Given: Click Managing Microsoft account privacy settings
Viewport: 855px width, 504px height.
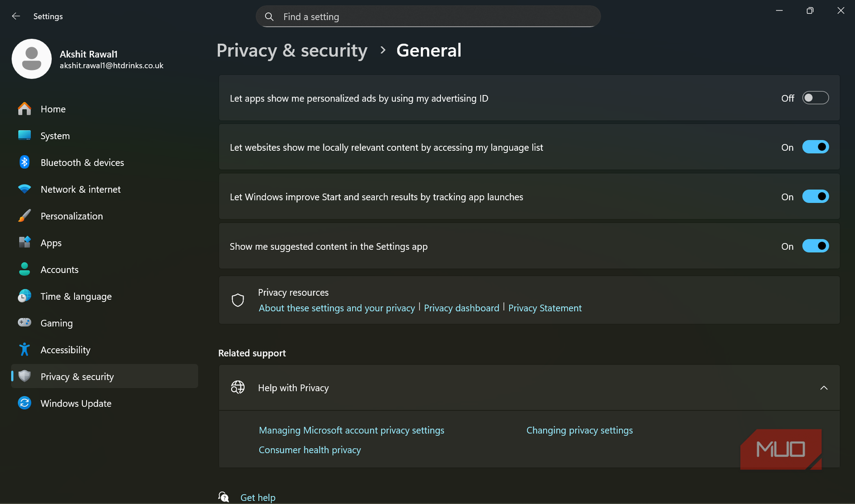Looking at the screenshot, I should [x=351, y=430].
